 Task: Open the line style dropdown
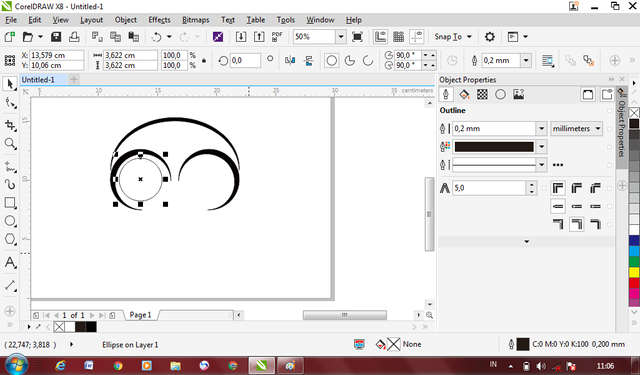(x=541, y=165)
